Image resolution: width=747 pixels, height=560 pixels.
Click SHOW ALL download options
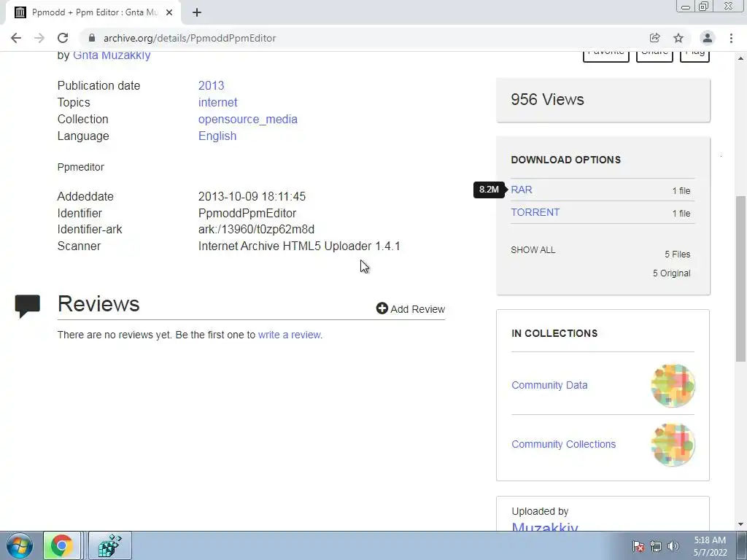click(533, 250)
